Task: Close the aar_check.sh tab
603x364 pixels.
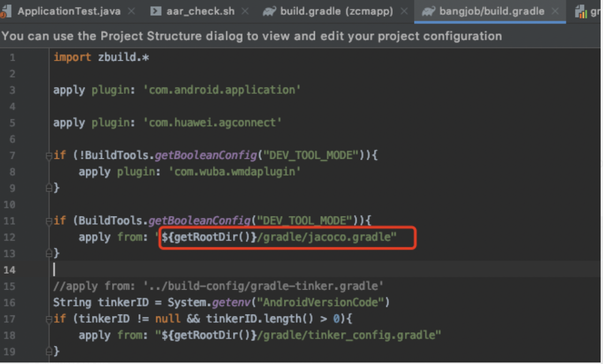Action: (245, 11)
